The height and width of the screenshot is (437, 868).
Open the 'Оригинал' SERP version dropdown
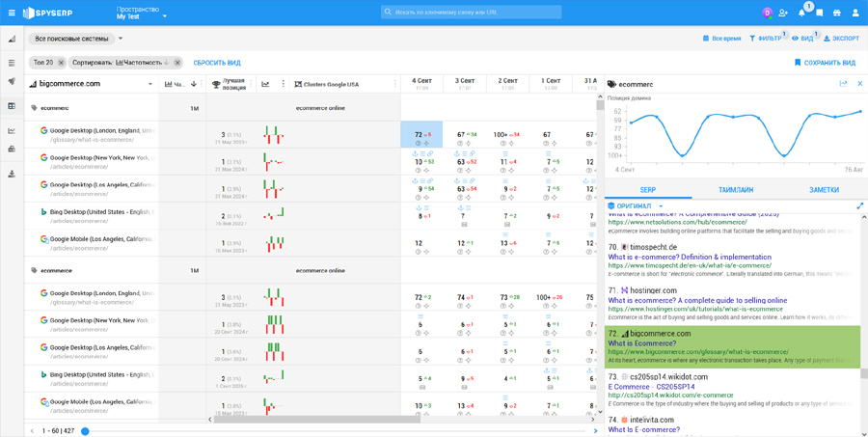pyautogui.click(x=635, y=206)
